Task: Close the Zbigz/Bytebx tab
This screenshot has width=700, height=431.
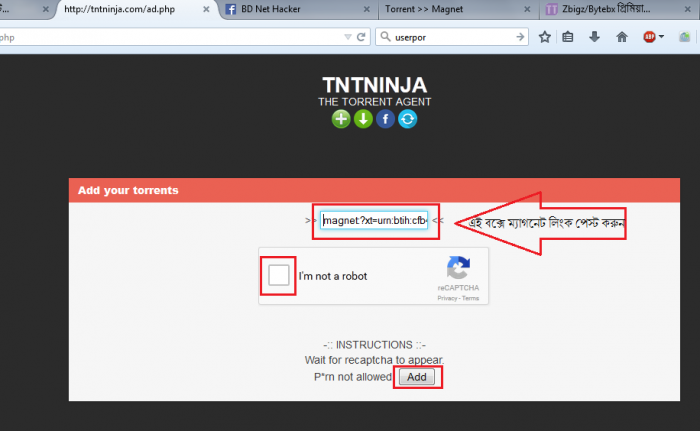Action: [688, 9]
